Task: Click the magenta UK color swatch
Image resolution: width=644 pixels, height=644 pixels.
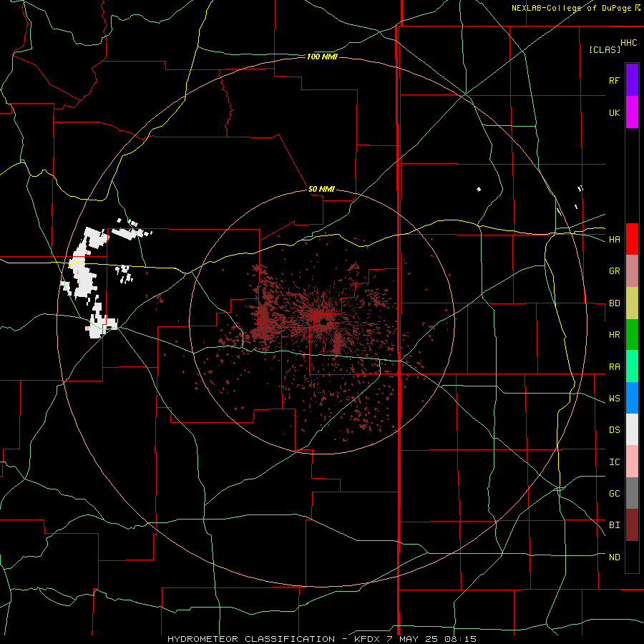Action: point(632,112)
